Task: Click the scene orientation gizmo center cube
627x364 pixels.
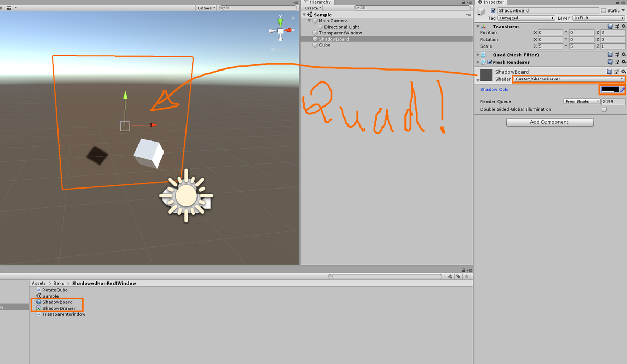Action: pos(281,31)
